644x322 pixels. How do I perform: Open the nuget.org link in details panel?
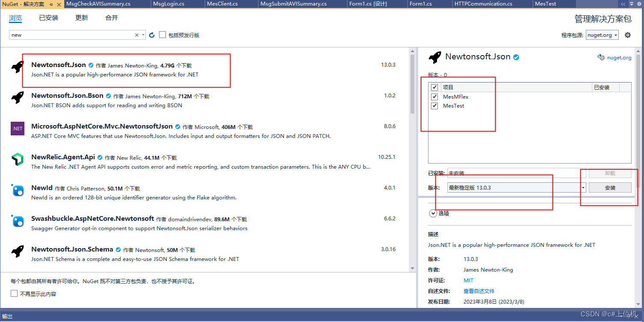coord(619,58)
